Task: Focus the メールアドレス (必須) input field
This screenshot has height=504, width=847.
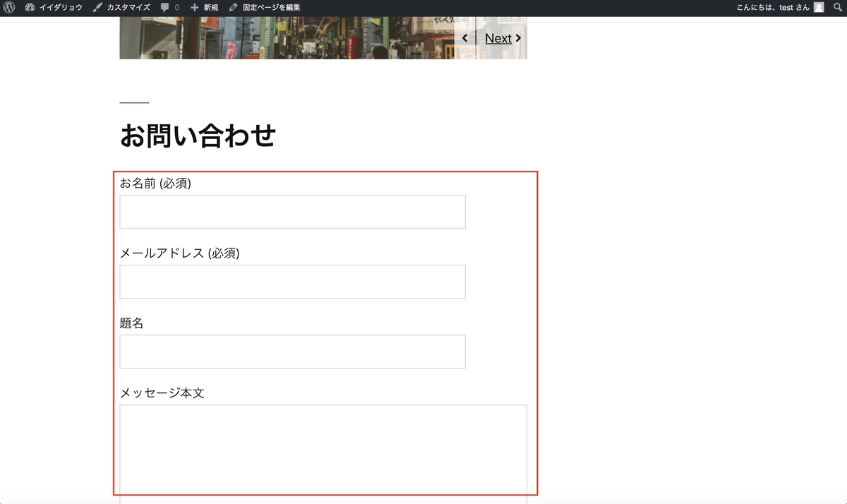Action: coord(292,282)
